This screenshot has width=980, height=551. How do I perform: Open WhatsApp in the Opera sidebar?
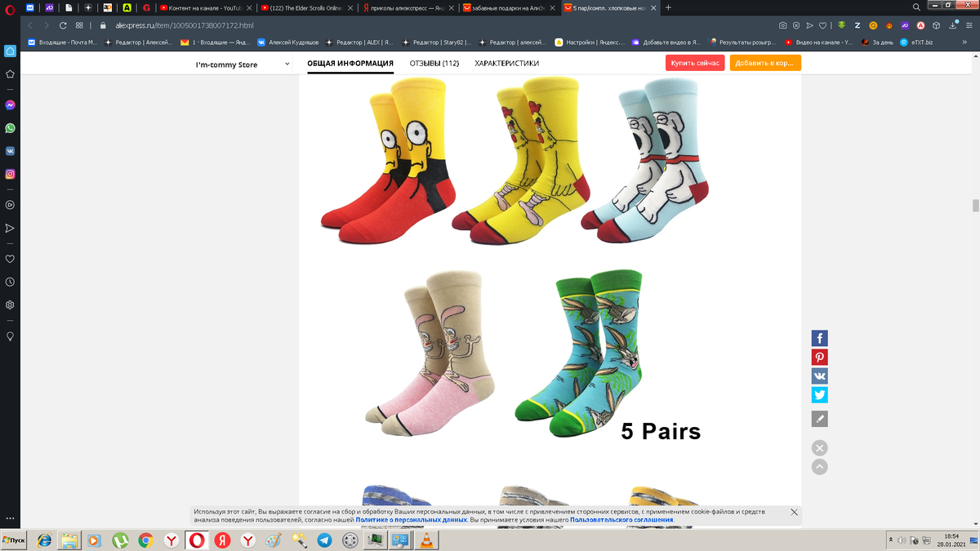[10, 128]
